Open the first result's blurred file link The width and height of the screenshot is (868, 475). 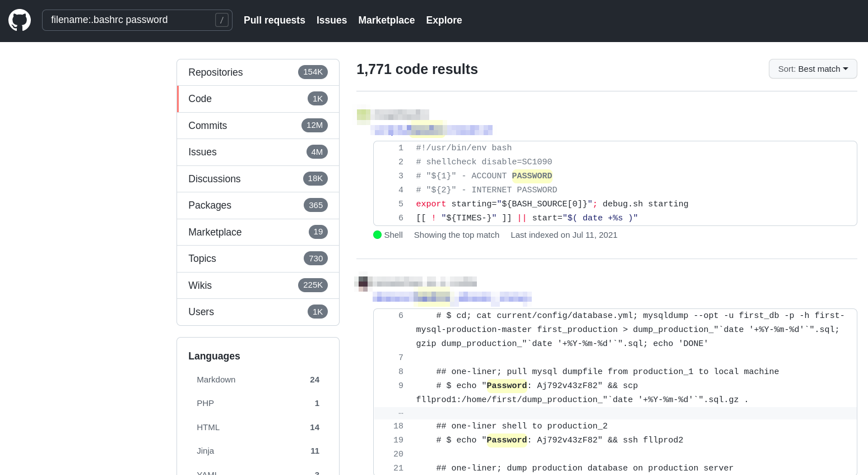431,130
